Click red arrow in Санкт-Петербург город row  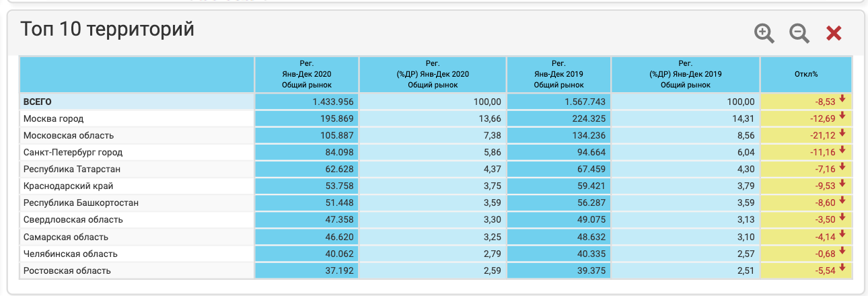[842, 151]
